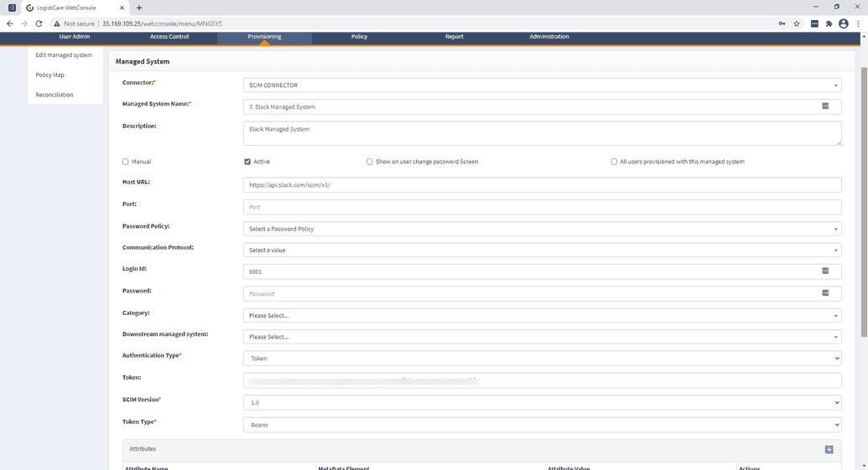
Task: Open the browser extensions puzzle icon
Action: click(829, 23)
